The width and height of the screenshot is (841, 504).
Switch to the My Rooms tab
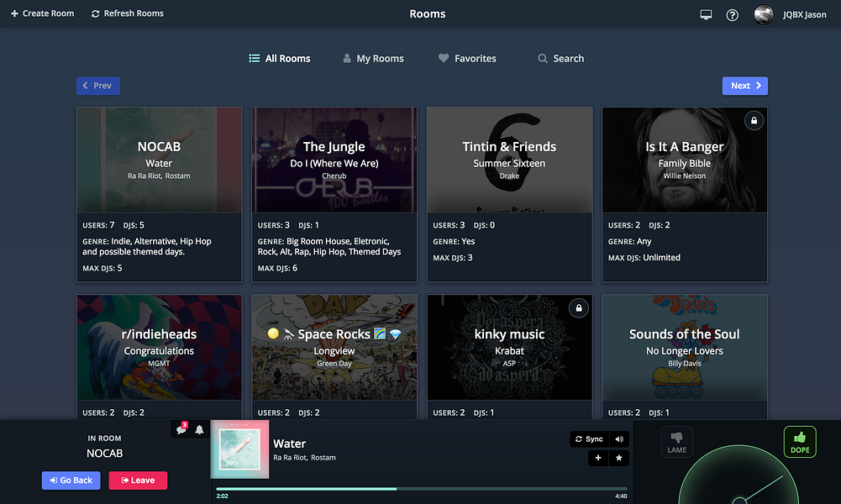click(x=373, y=59)
